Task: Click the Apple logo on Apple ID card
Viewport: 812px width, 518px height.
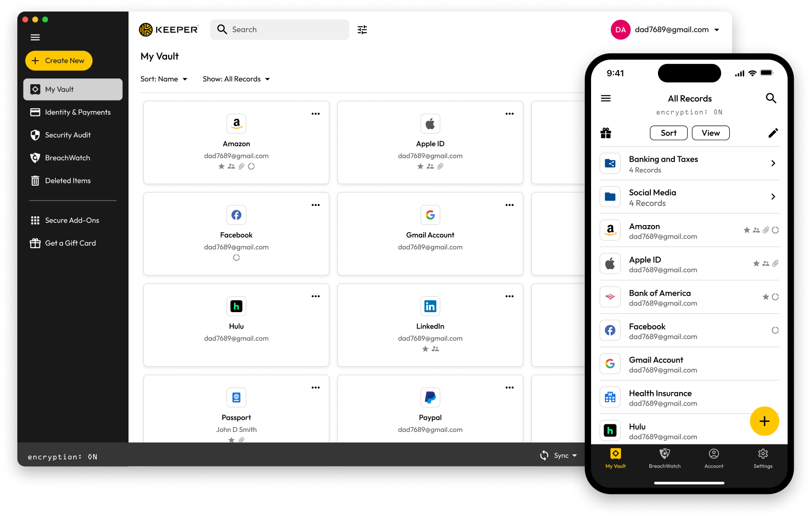Action: click(430, 124)
